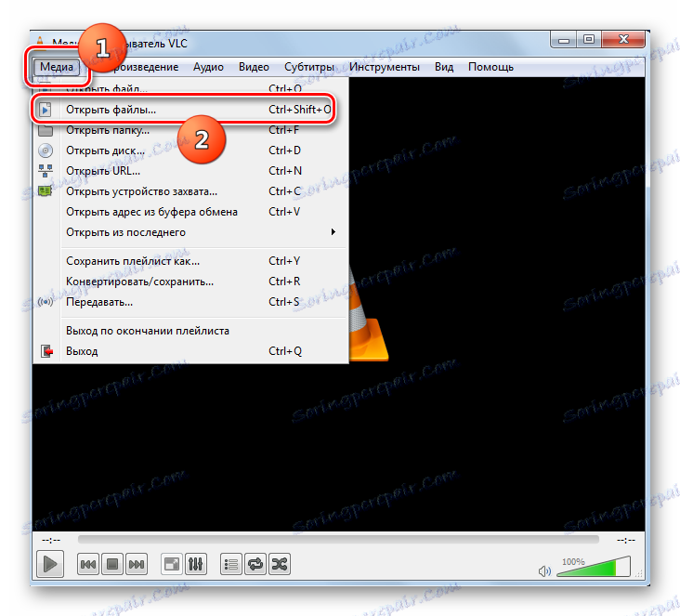The image size is (680, 616).
Task: Click the volume slider at 100%
Action: [x=594, y=568]
